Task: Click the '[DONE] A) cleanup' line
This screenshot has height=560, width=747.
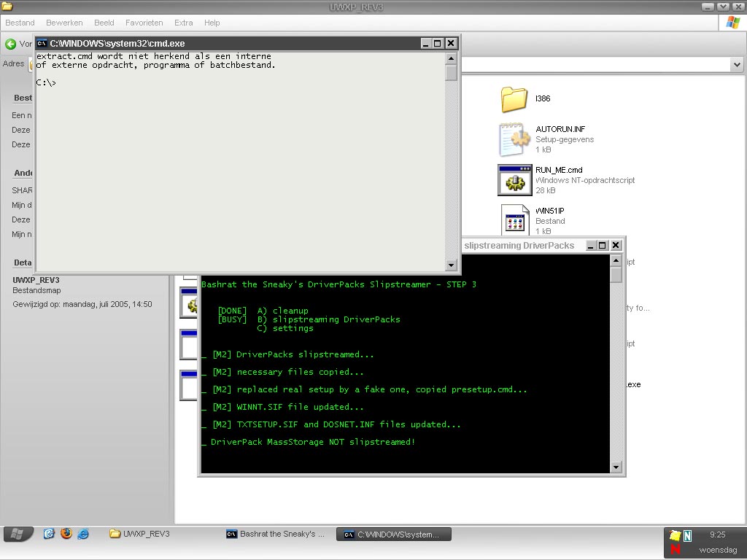Action: click(263, 311)
